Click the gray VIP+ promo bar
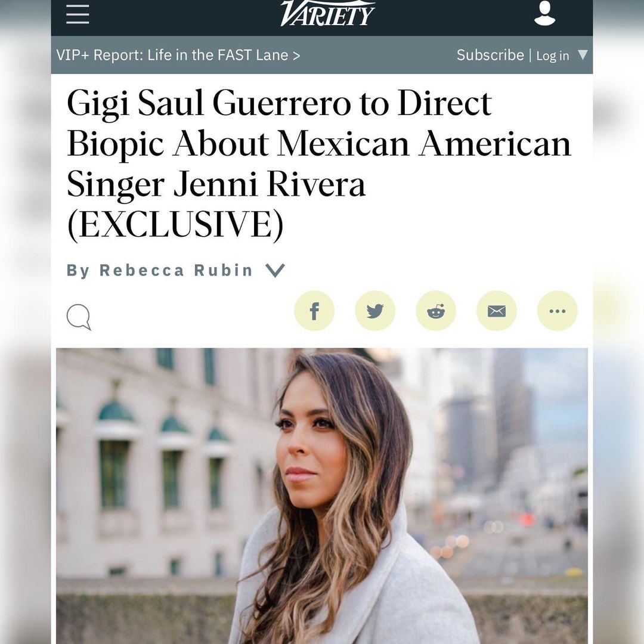 pyautogui.click(x=322, y=55)
